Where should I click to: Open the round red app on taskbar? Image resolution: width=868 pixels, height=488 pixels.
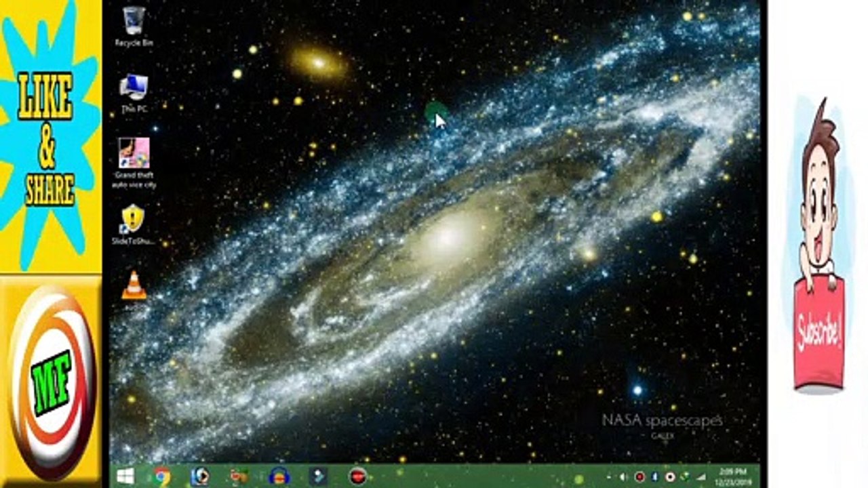click(x=357, y=476)
